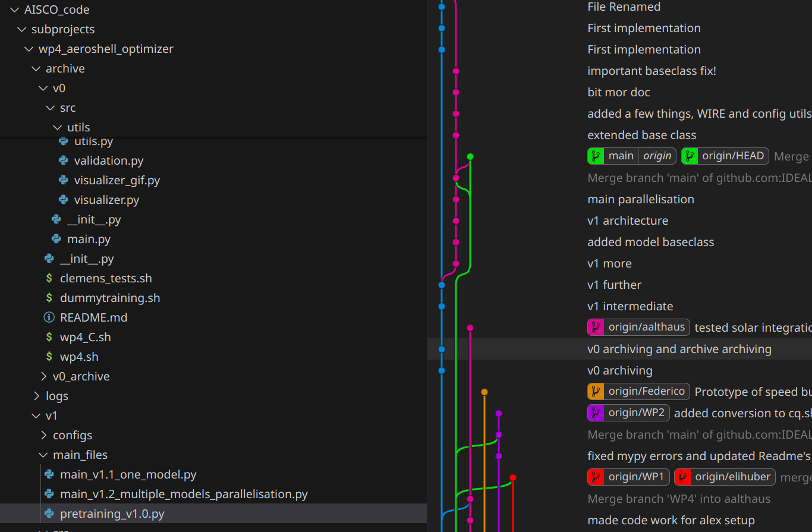This screenshot has height=532, width=812.
Task: Click the origin/WP2 branch label
Action: [x=637, y=413]
